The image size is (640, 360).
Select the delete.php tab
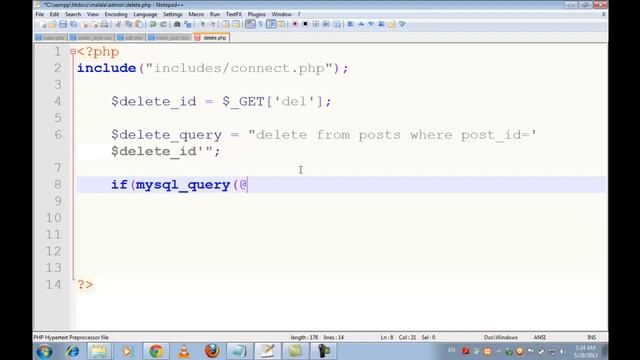click(x=212, y=38)
